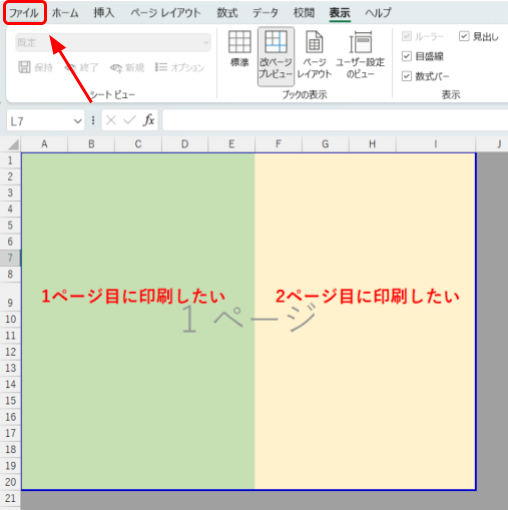The height and width of the screenshot is (510, 508).
Task: Select column B header
Action: coord(91,144)
